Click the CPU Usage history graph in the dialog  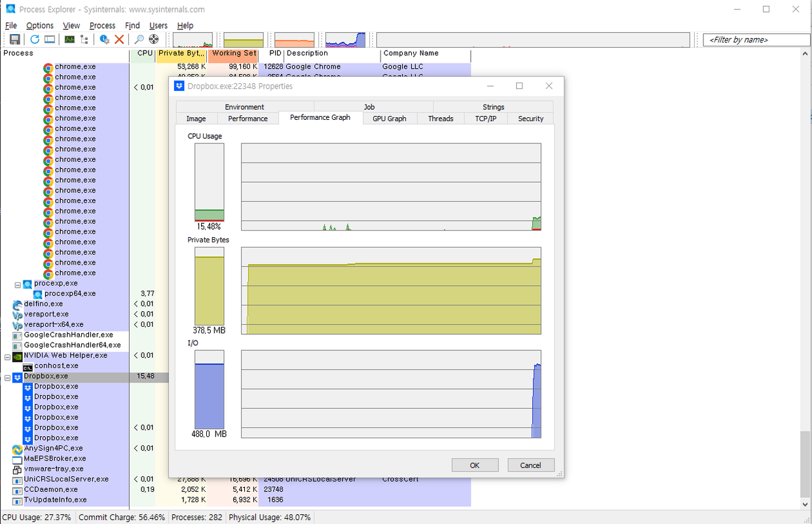pos(391,187)
